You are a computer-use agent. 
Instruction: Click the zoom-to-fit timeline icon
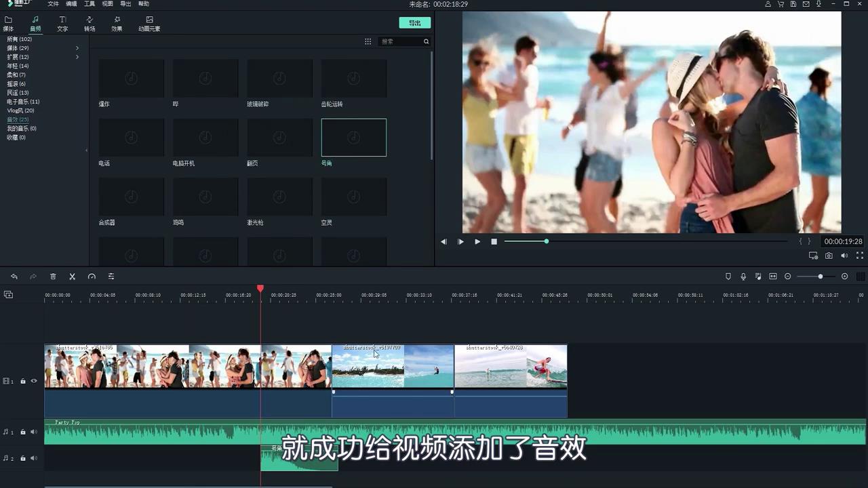773,276
